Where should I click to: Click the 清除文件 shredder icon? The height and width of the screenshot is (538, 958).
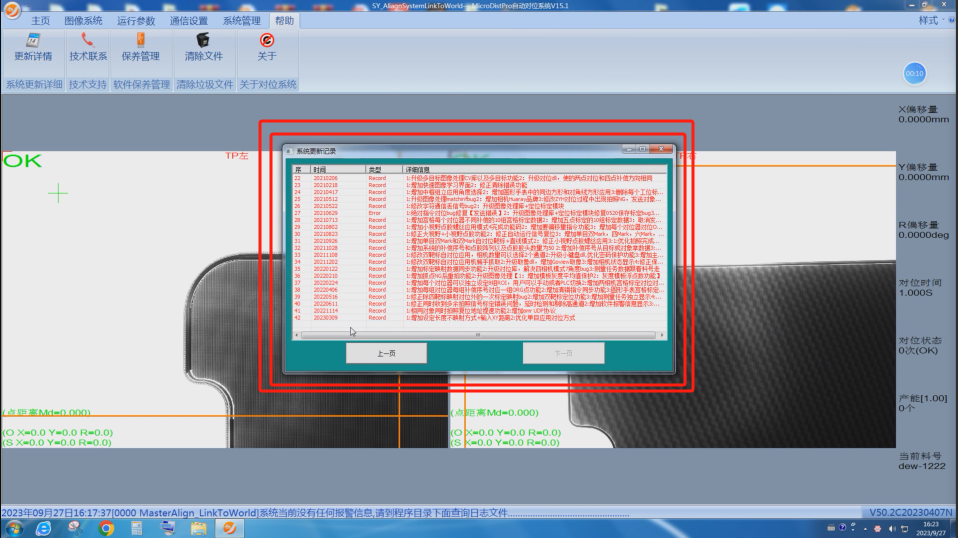point(203,41)
